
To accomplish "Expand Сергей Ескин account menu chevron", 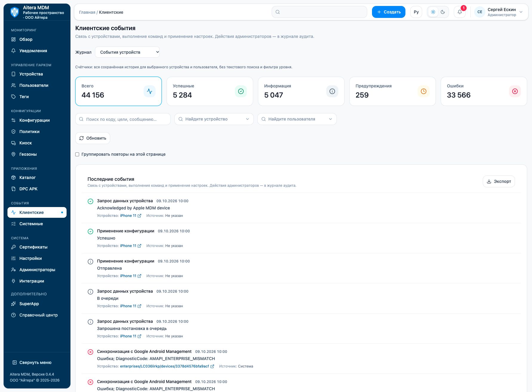I will click(x=521, y=12).
